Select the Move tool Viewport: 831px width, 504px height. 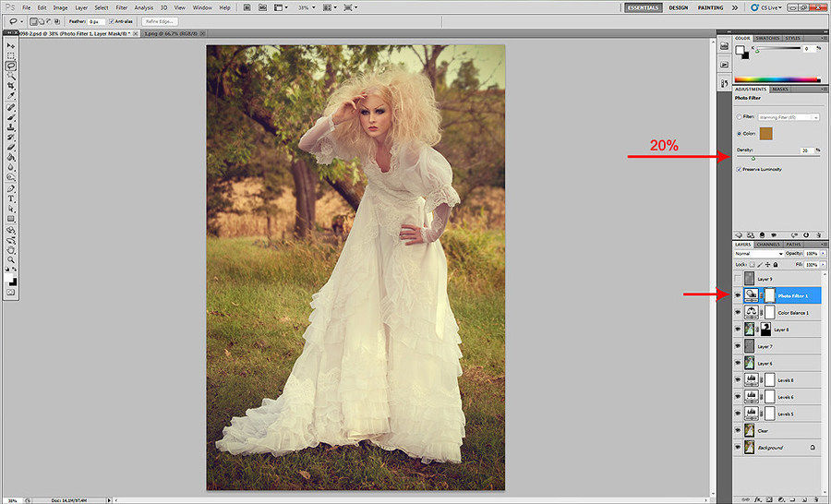coord(11,46)
